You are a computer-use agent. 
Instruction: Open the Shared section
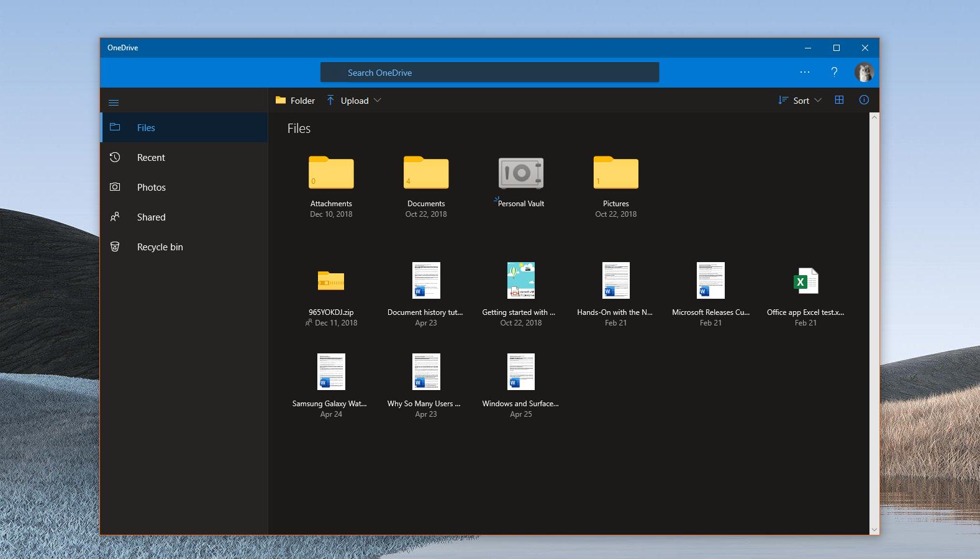184,217
